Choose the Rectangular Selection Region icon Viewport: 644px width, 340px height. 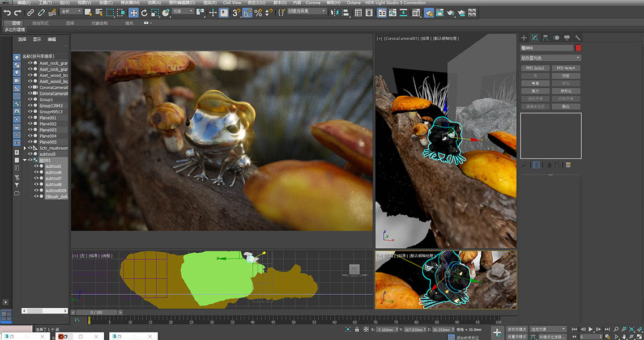click(x=110, y=12)
